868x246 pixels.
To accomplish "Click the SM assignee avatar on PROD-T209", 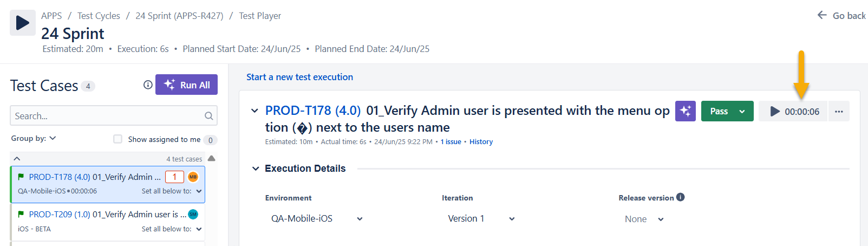I will (x=193, y=214).
